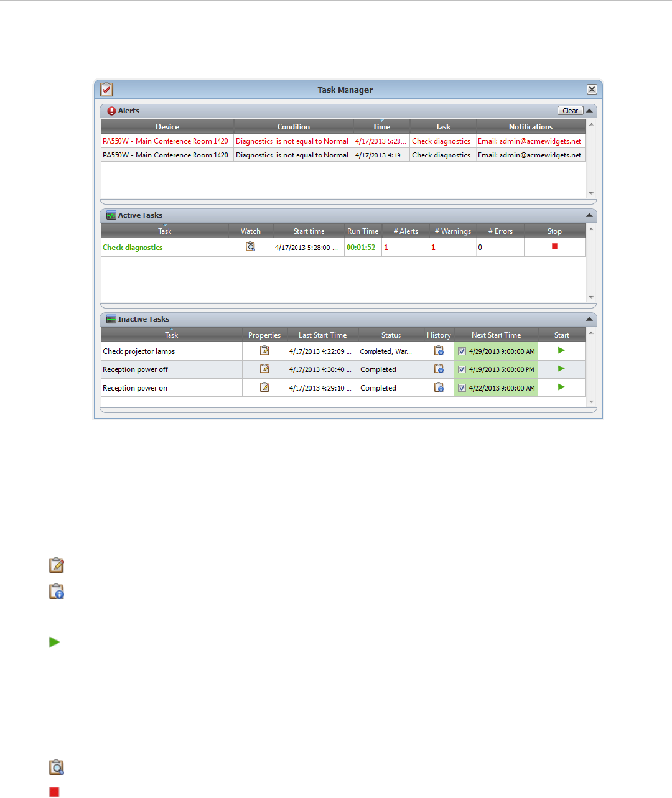Sort active tasks by Run Time column
672x798 pixels.
pyautogui.click(x=363, y=231)
